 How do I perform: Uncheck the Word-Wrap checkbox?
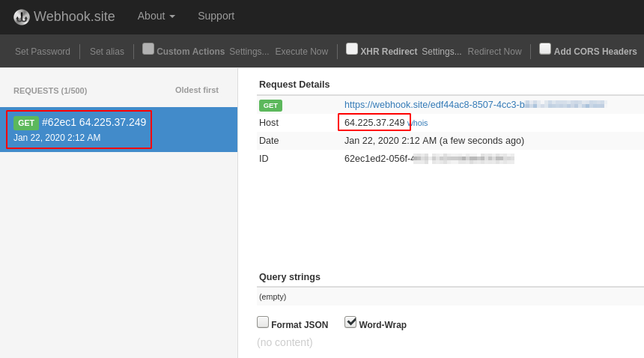[350, 322]
